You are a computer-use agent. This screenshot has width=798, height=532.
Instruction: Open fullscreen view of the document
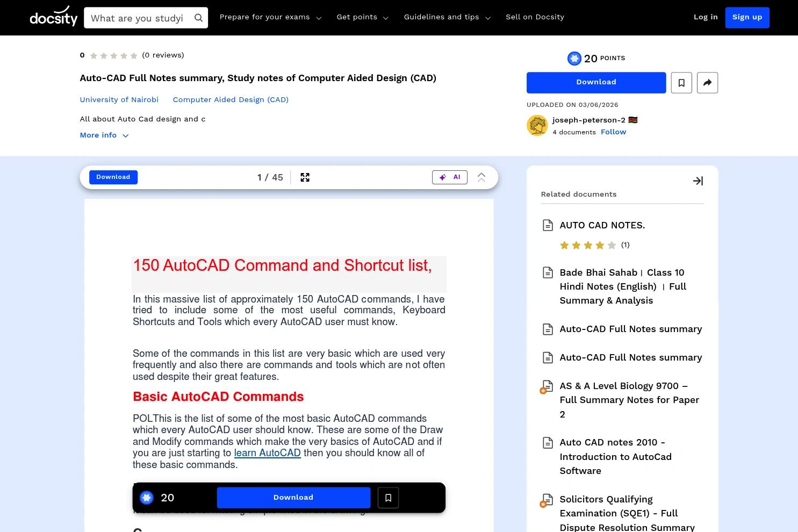[305, 177]
